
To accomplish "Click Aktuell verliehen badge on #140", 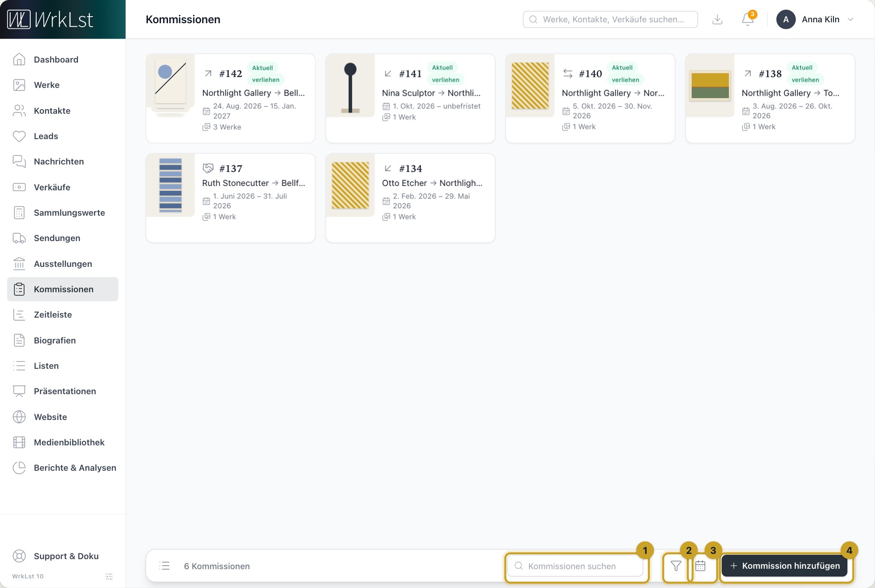I will (x=625, y=73).
